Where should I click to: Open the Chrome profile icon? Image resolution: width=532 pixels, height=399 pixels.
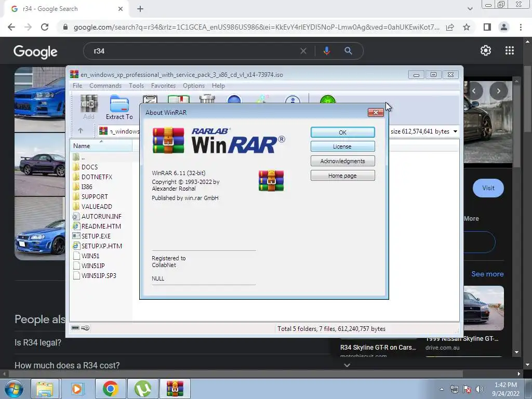pos(504,27)
